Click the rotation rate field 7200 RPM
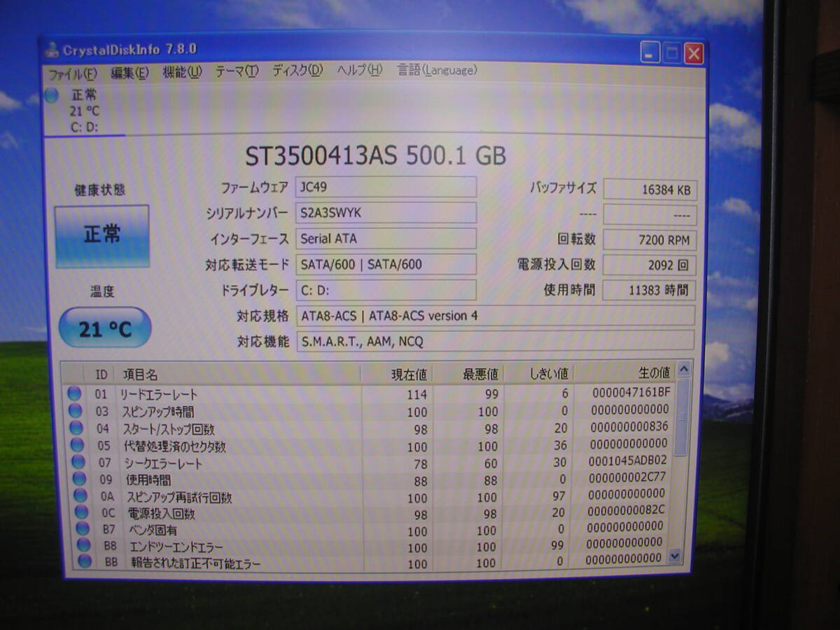840x630 pixels. (650, 240)
